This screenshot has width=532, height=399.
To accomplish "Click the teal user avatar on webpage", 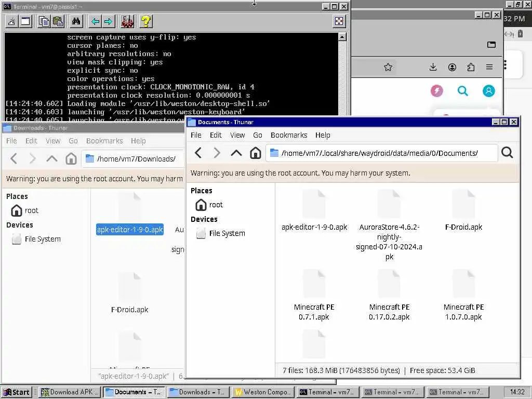I will coord(488,91).
